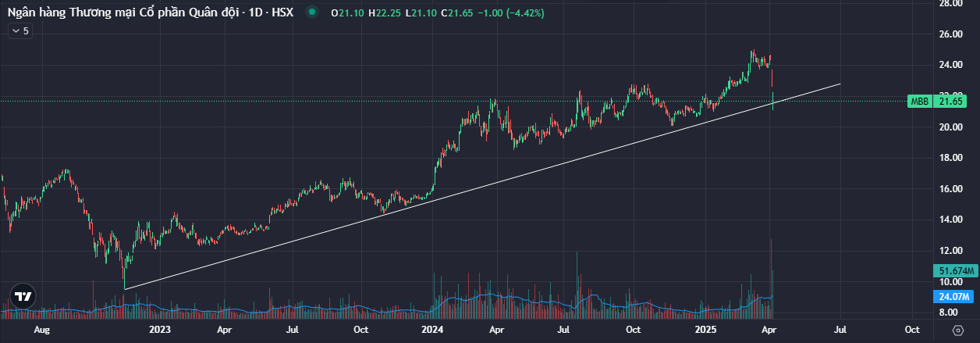This screenshot has height=343, width=980.
Task: Click the TradingView logo
Action: tap(23, 298)
